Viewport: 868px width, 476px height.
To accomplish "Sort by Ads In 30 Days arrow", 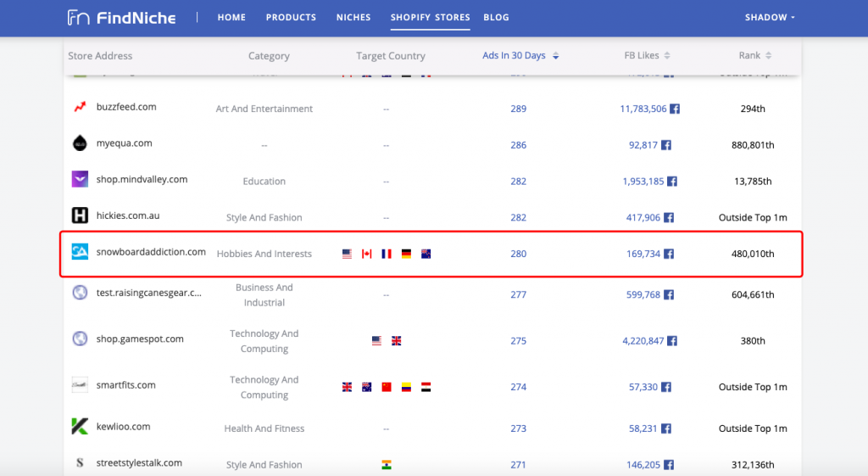I will tap(556, 55).
